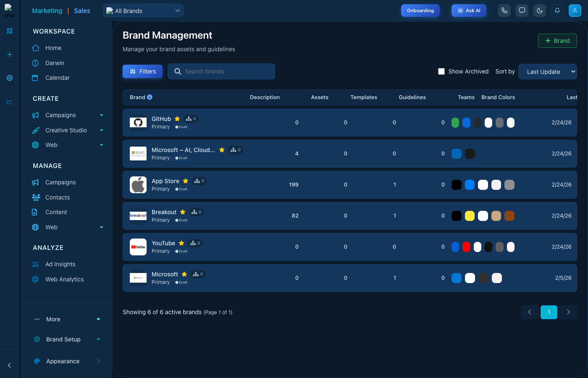This screenshot has height=378, width=588.
Task: Go to Ad Insights
Action: click(x=60, y=264)
